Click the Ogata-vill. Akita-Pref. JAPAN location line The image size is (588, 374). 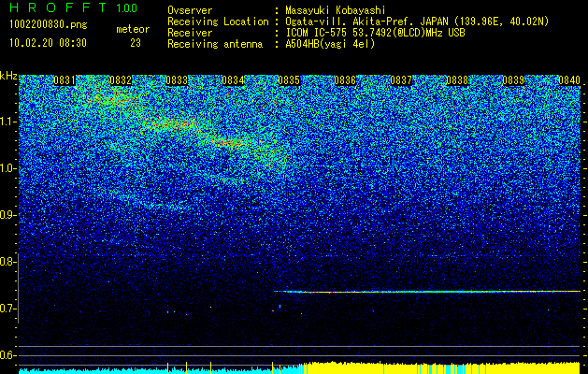pos(417,22)
